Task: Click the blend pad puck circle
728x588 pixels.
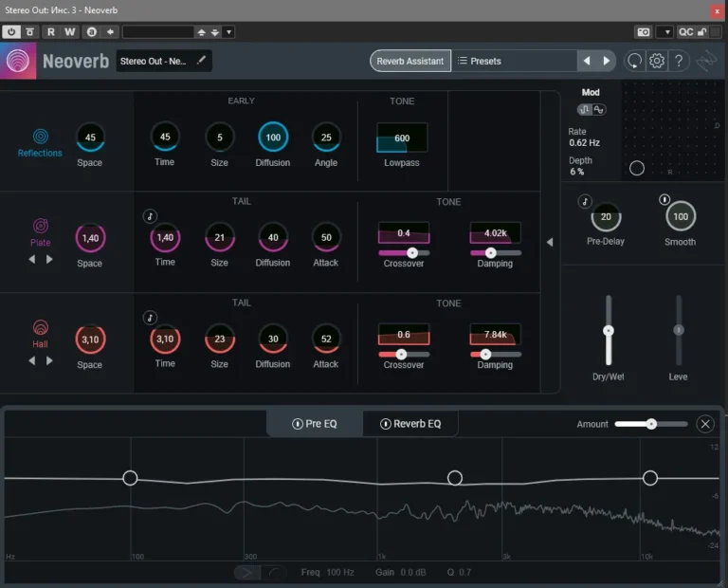Action: pyautogui.click(x=637, y=168)
